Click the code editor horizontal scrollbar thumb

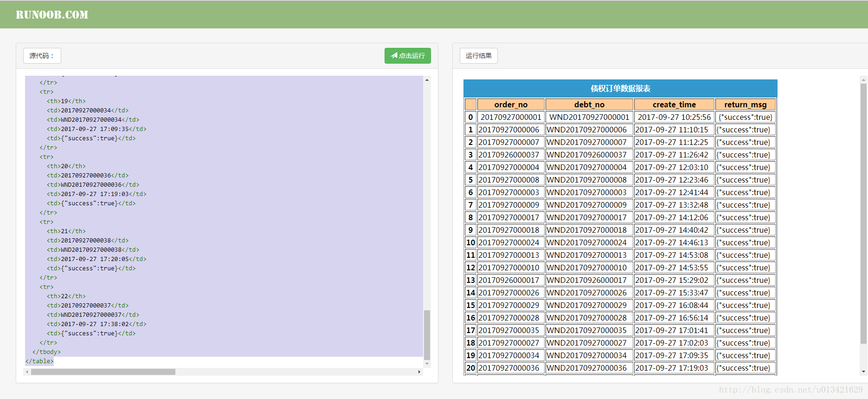[103, 372]
